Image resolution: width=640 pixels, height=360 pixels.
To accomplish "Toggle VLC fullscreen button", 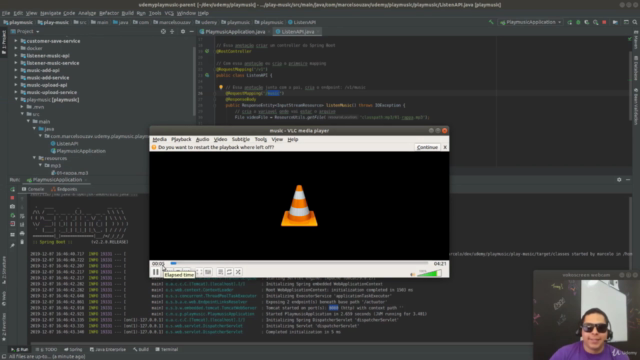I will tap(199, 272).
